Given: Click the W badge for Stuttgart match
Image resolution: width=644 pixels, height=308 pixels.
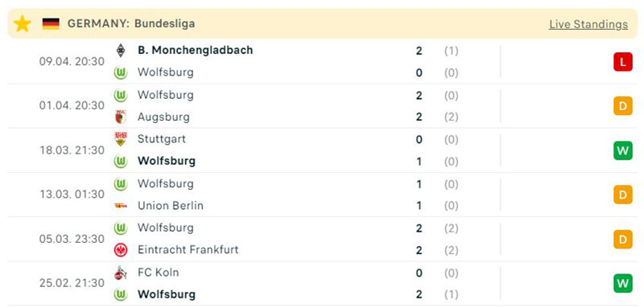Looking at the screenshot, I should click(623, 150).
